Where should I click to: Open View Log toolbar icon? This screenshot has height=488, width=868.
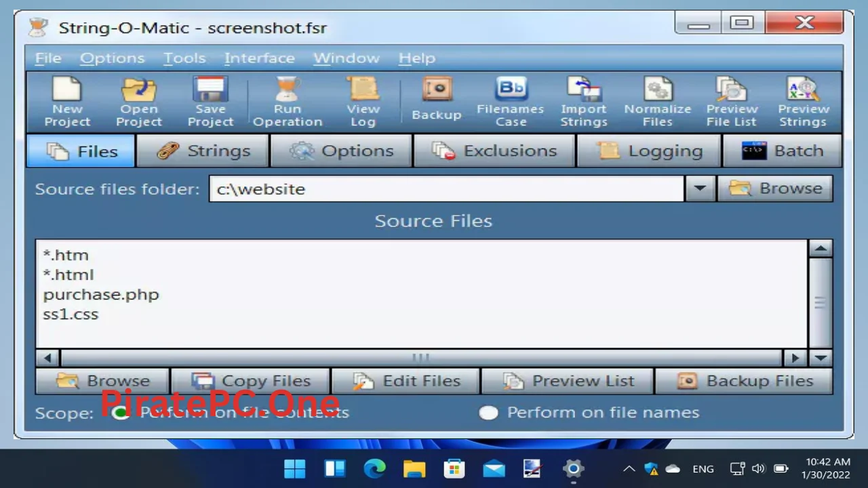[x=363, y=102]
